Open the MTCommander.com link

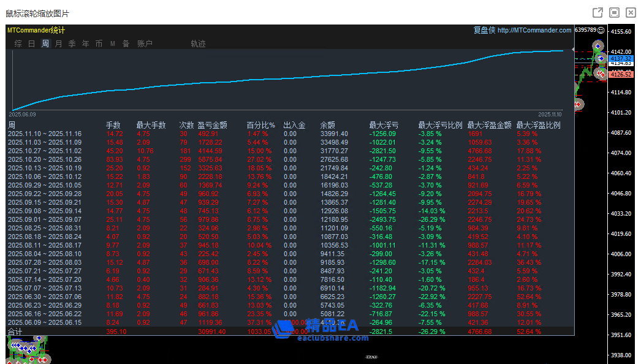click(534, 30)
